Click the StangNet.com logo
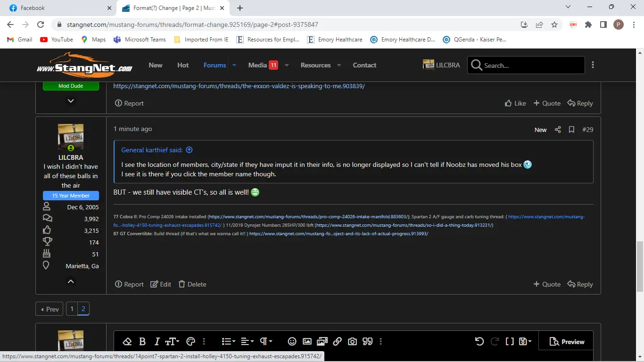644x362 pixels. [84, 65]
